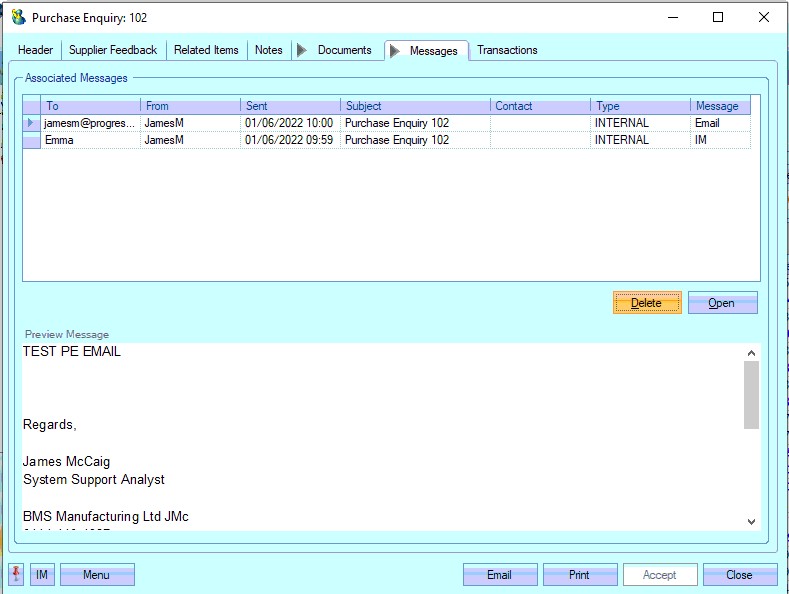The image size is (789, 594).
Task: Sort messages by the Subject column header
Action: (x=415, y=106)
